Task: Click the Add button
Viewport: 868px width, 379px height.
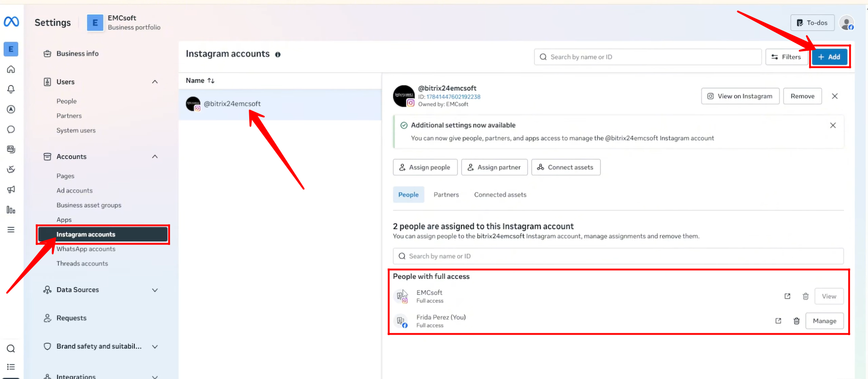Action: [829, 57]
